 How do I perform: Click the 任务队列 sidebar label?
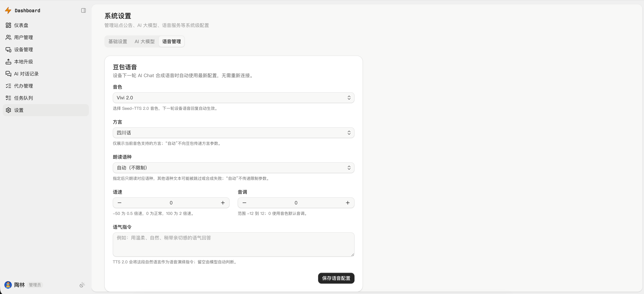pos(24,98)
